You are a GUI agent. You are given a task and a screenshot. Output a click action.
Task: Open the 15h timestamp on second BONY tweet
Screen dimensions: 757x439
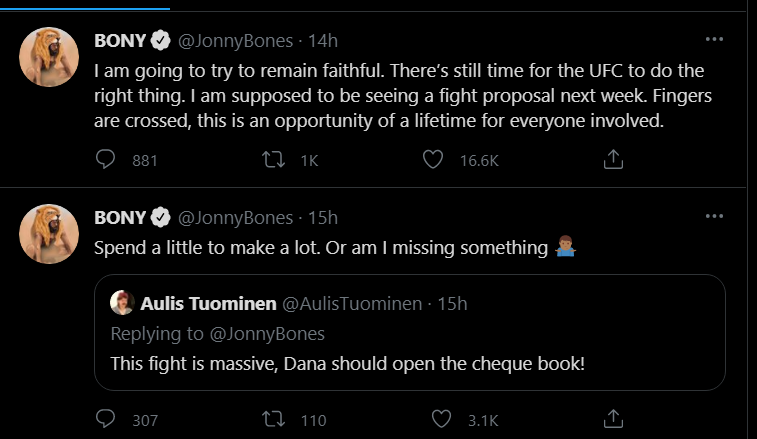[325, 217]
